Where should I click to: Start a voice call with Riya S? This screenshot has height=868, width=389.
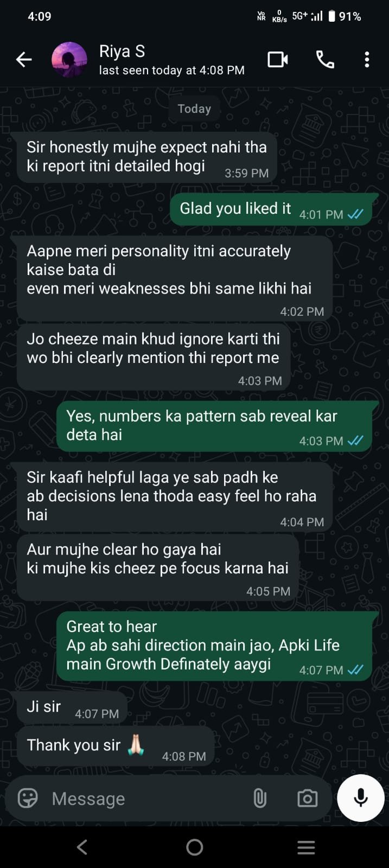tap(325, 60)
